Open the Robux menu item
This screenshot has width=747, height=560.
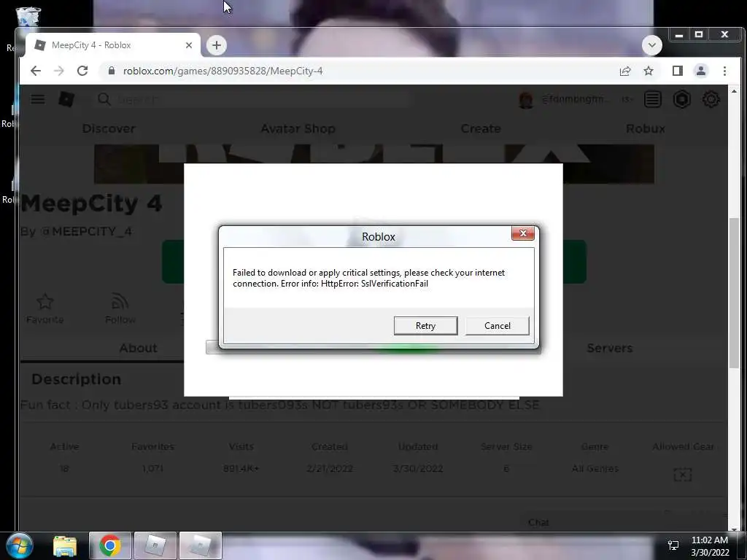646,128
